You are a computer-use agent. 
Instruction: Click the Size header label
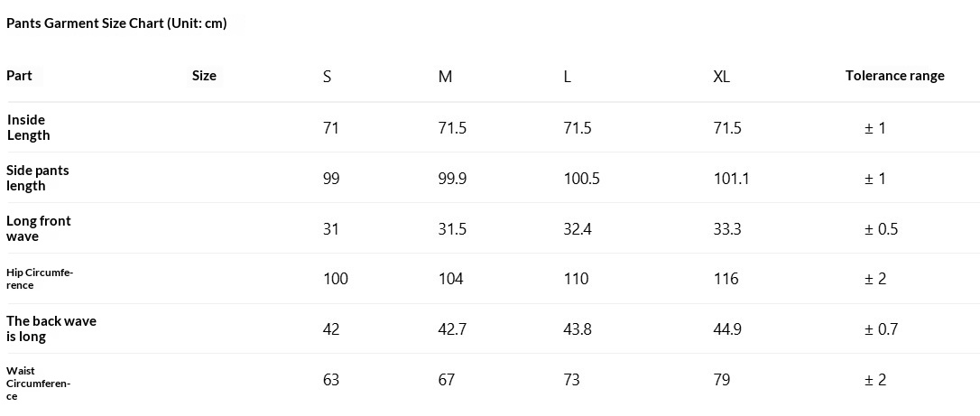(x=204, y=76)
